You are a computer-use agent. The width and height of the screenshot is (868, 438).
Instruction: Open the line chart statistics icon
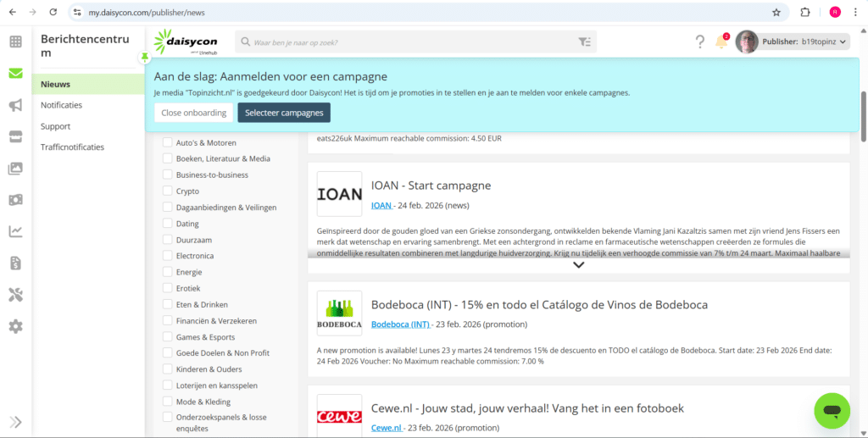pyautogui.click(x=15, y=232)
